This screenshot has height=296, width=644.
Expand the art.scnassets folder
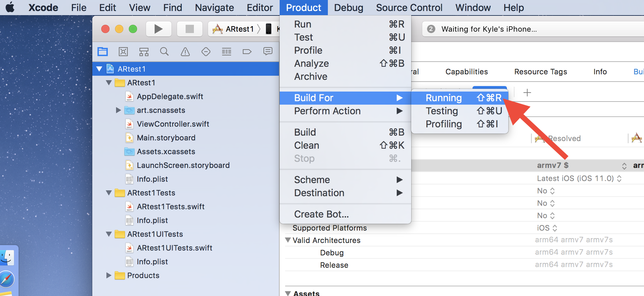(118, 110)
